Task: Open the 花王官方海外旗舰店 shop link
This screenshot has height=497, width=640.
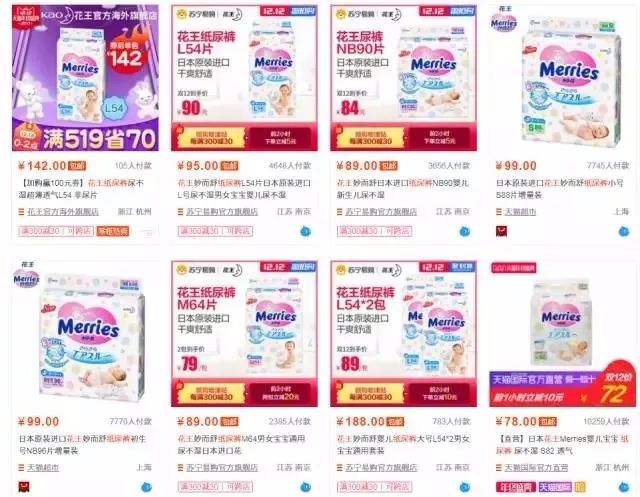Action: [x=63, y=212]
